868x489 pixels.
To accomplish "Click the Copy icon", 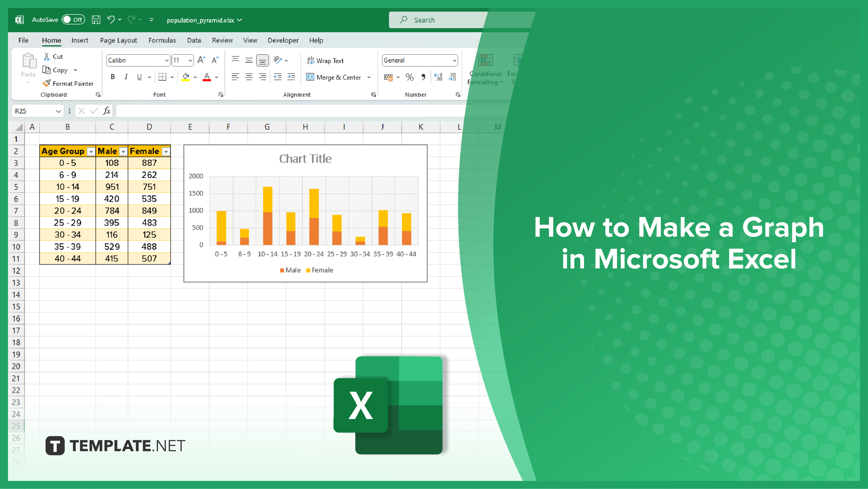I will 46,70.
